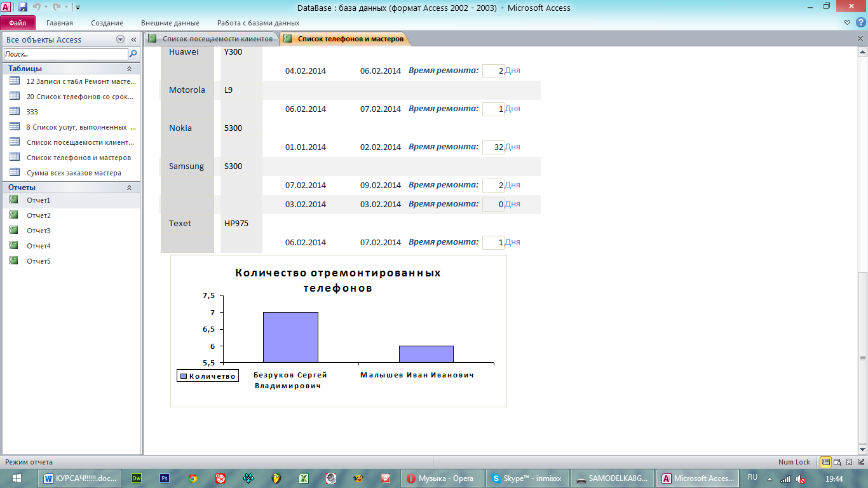Open the Все объекты Access category dropdown
The height and width of the screenshot is (488, 868).
point(121,39)
